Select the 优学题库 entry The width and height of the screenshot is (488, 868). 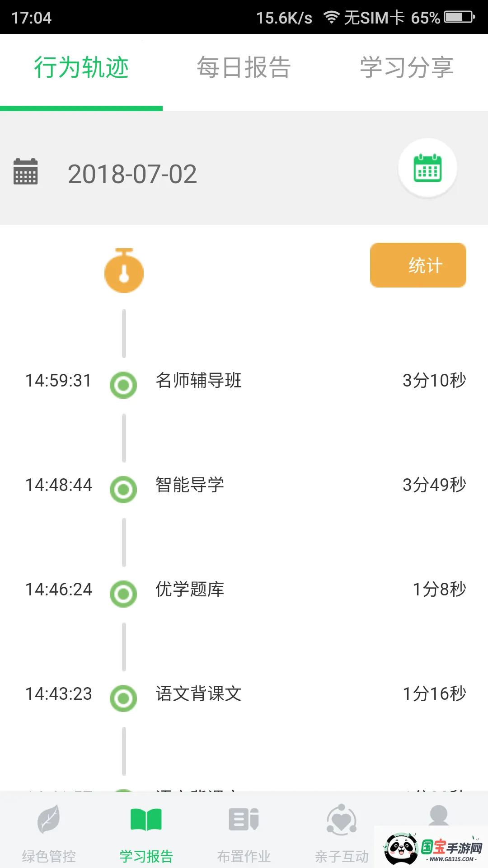point(190,589)
